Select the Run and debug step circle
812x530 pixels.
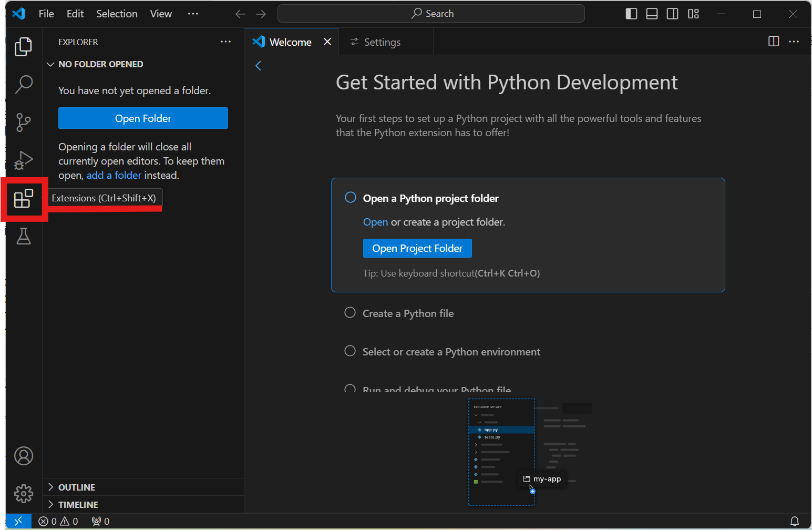coord(350,389)
